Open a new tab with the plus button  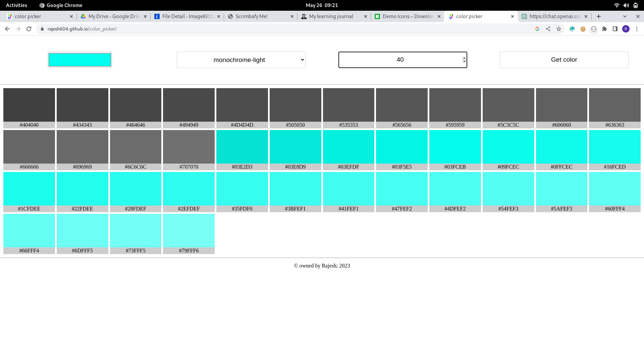[599, 16]
